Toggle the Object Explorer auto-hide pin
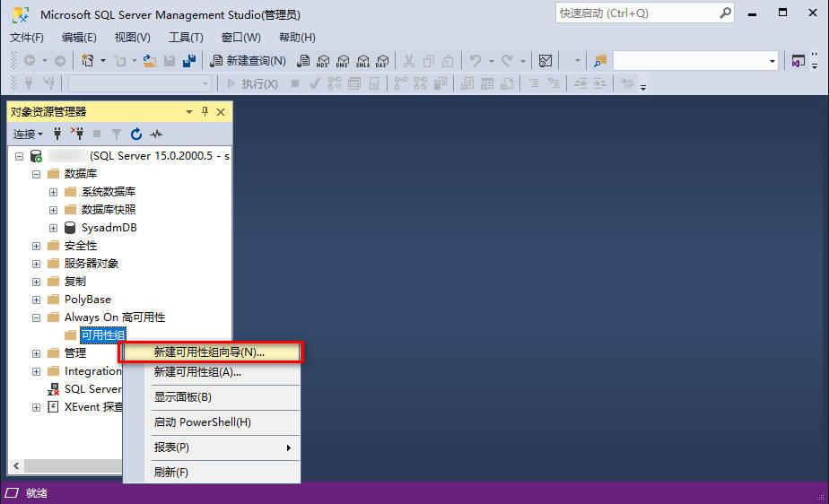829x504 pixels. coord(205,111)
